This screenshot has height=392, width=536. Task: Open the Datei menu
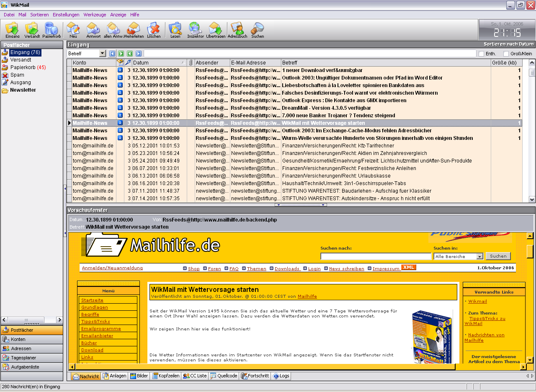tap(9, 15)
